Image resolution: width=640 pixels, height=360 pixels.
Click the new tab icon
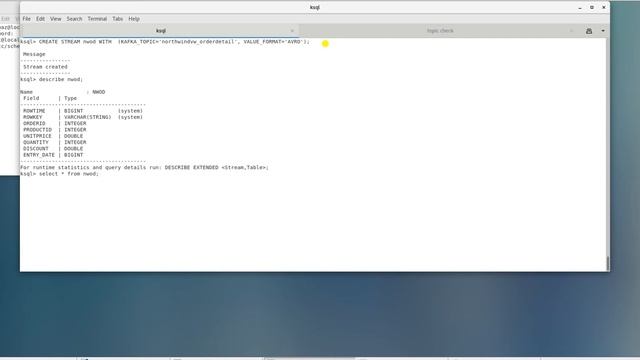[589, 31]
